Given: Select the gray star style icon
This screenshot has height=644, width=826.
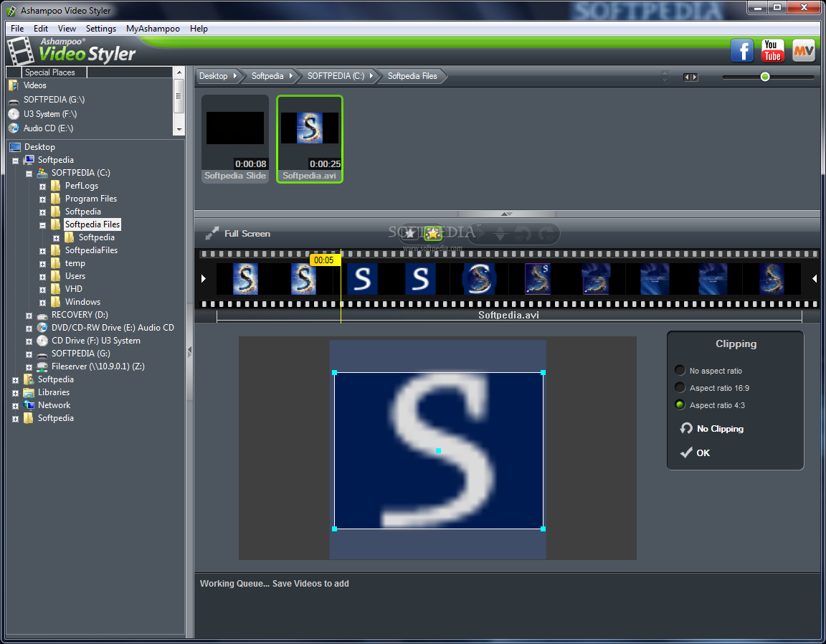Looking at the screenshot, I should pyautogui.click(x=410, y=233).
